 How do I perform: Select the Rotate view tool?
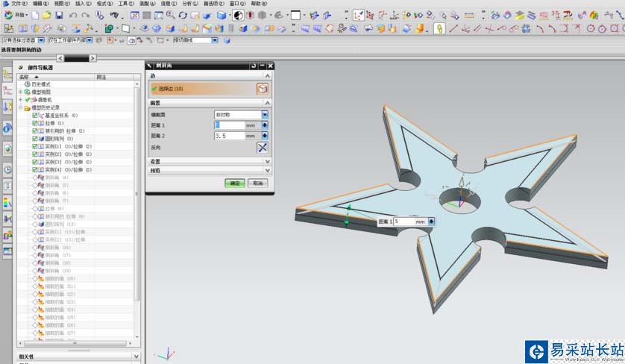[x=183, y=15]
